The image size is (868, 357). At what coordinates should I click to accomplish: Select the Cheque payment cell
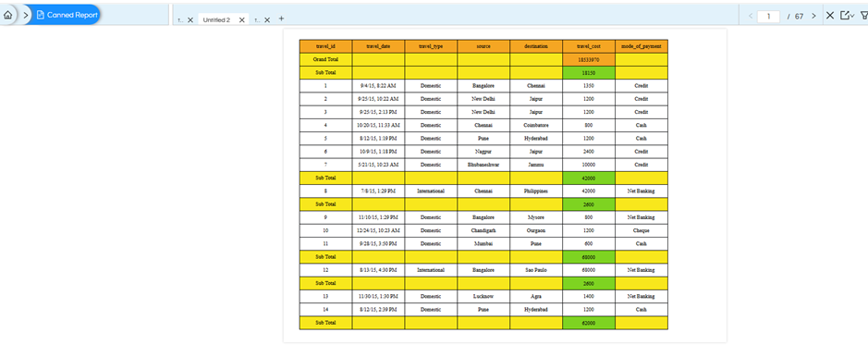(x=641, y=230)
